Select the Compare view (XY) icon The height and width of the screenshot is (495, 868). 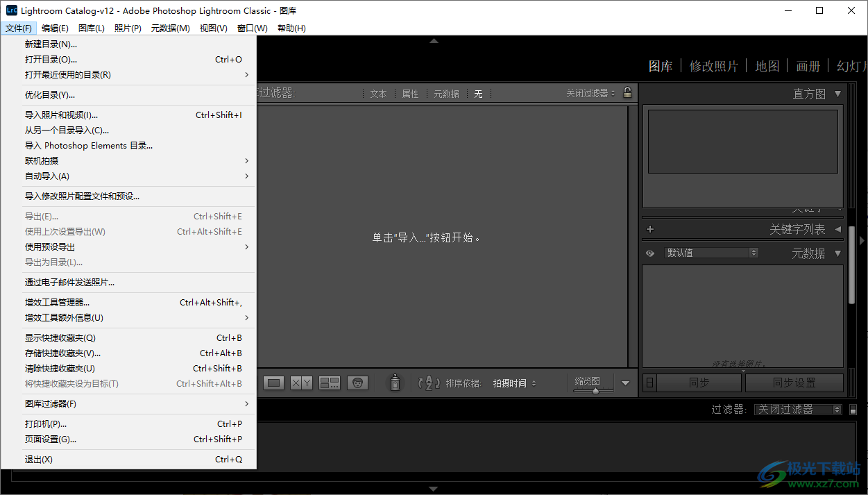pos(301,383)
